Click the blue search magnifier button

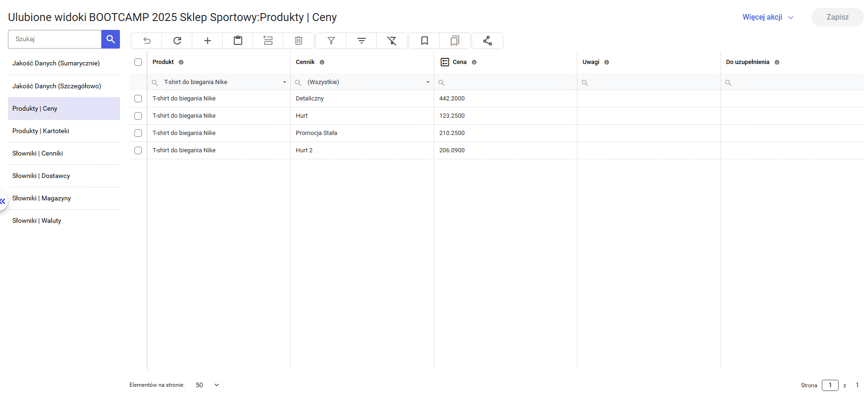111,39
